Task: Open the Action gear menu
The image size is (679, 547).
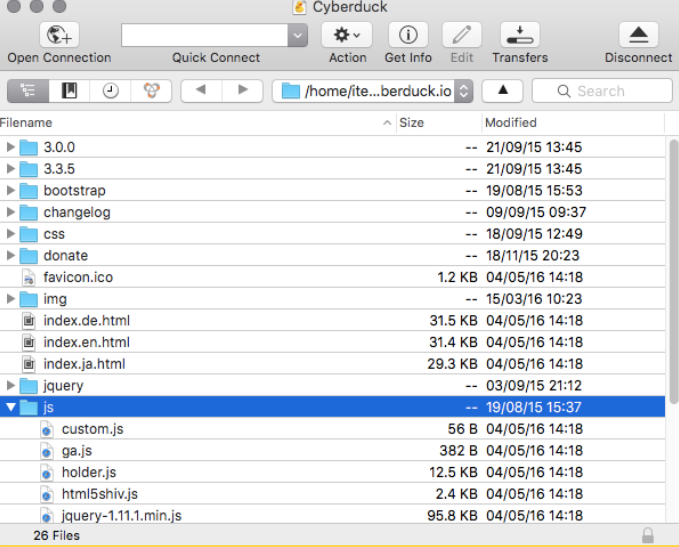Action: [x=347, y=35]
